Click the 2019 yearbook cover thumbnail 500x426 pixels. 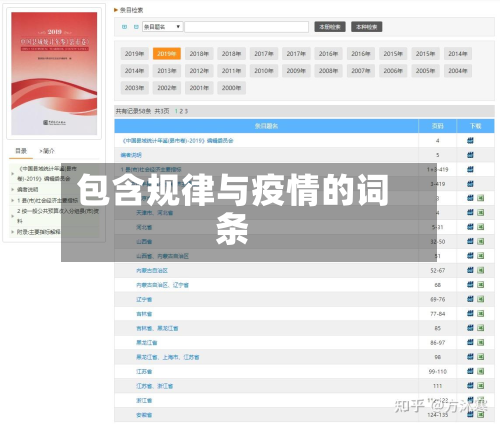tap(54, 73)
